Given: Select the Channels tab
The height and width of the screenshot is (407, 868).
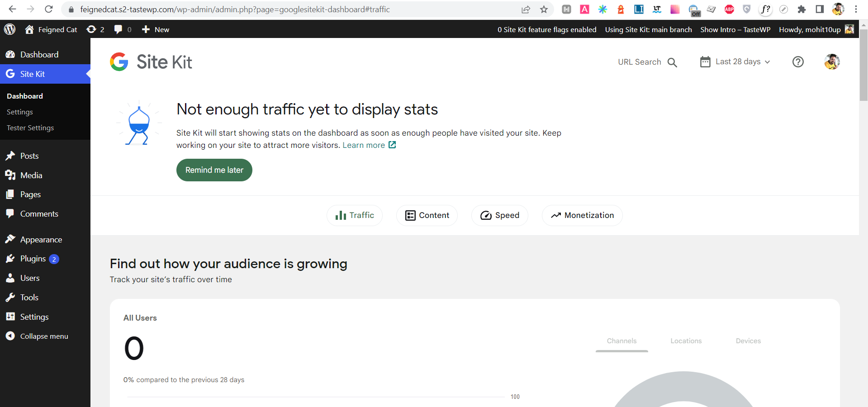Looking at the screenshot, I should coord(621,341).
